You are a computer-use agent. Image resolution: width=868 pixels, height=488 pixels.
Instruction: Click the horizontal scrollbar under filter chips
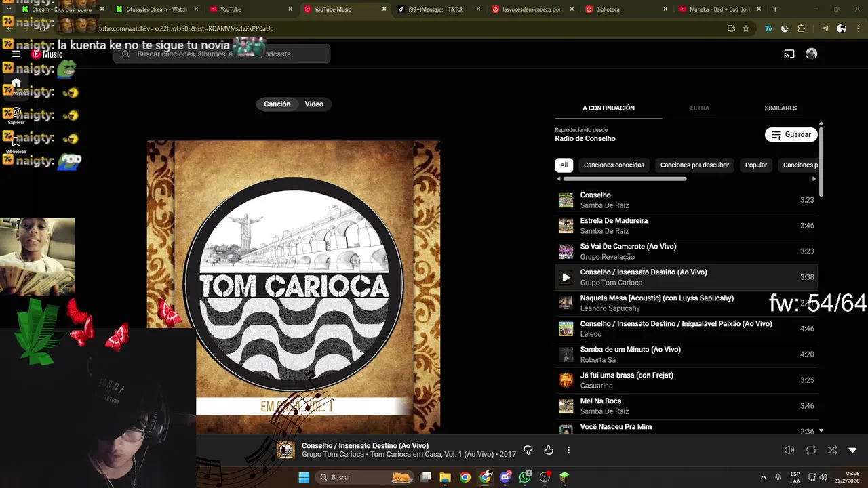625,179
